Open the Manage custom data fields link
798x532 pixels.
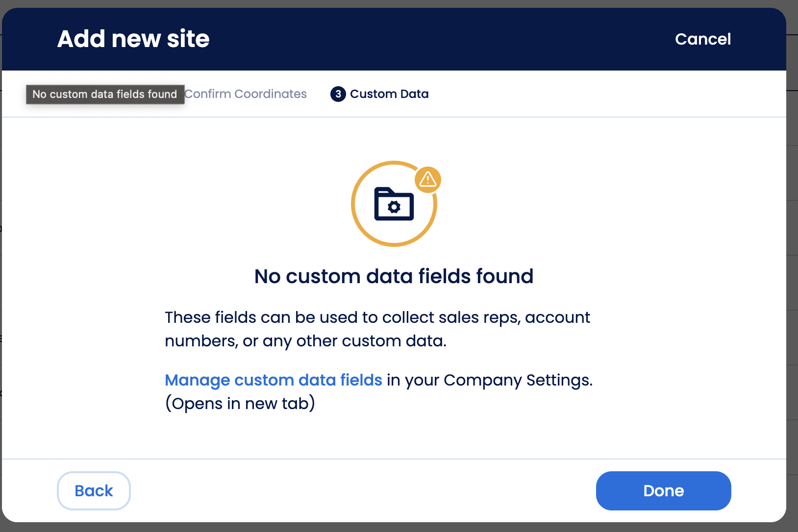pos(274,380)
